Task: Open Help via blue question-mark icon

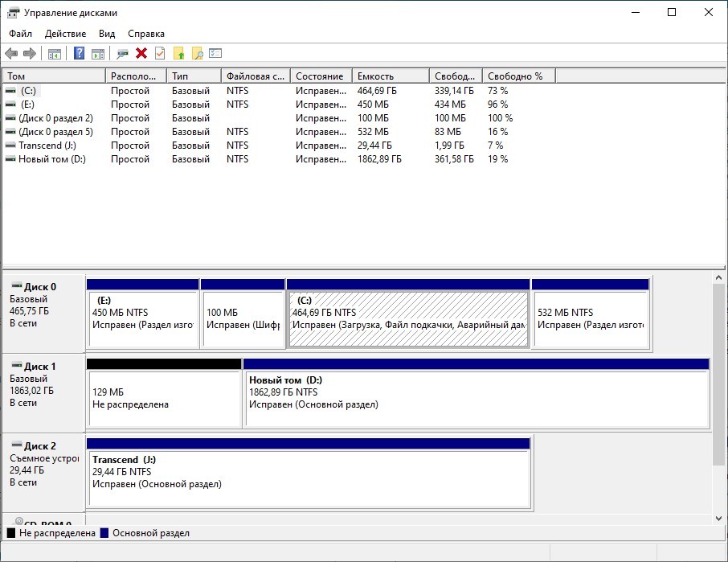Action: pos(80,53)
